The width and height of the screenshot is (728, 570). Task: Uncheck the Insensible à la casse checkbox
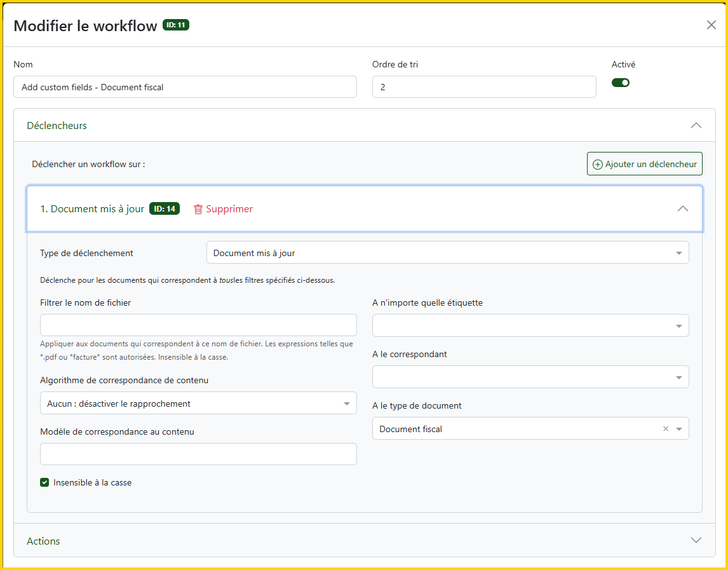(x=44, y=482)
